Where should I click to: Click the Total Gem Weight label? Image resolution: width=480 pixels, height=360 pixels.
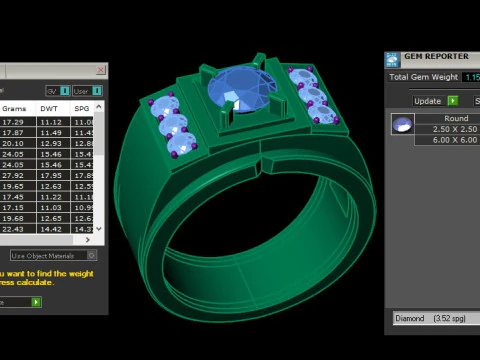tap(423, 77)
